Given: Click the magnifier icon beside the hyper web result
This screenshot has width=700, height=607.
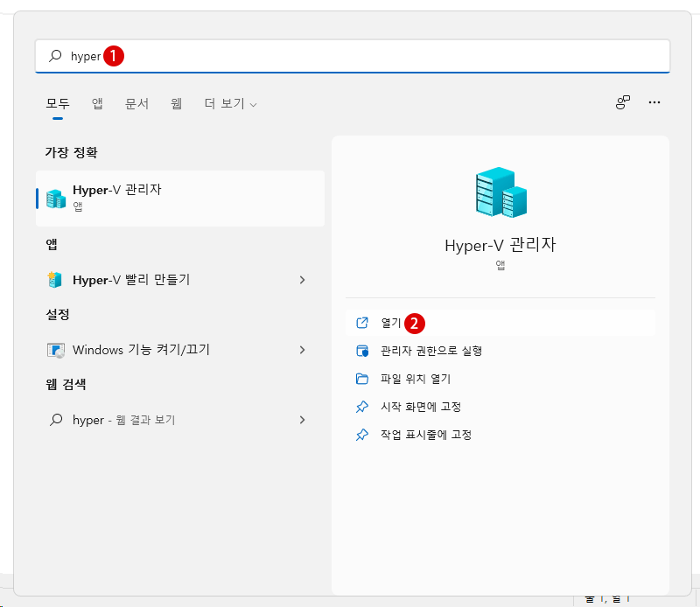Looking at the screenshot, I should [x=56, y=420].
